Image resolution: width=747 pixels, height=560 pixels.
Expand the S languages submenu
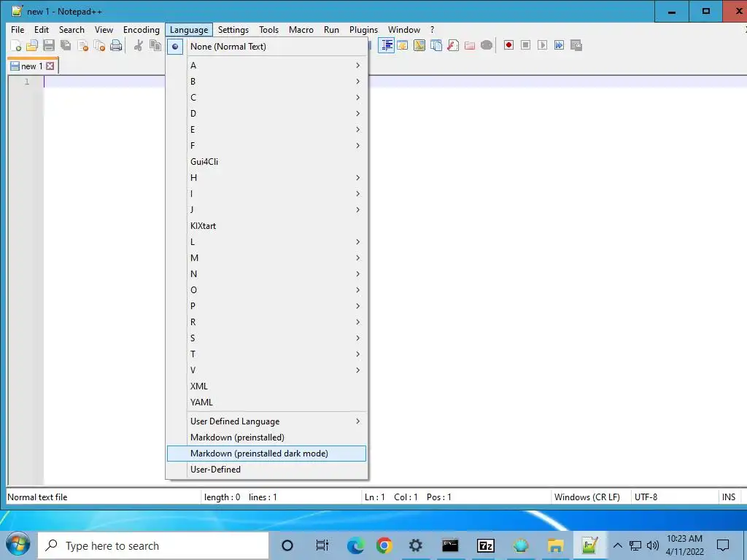pyautogui.click(x=267, y=338)
